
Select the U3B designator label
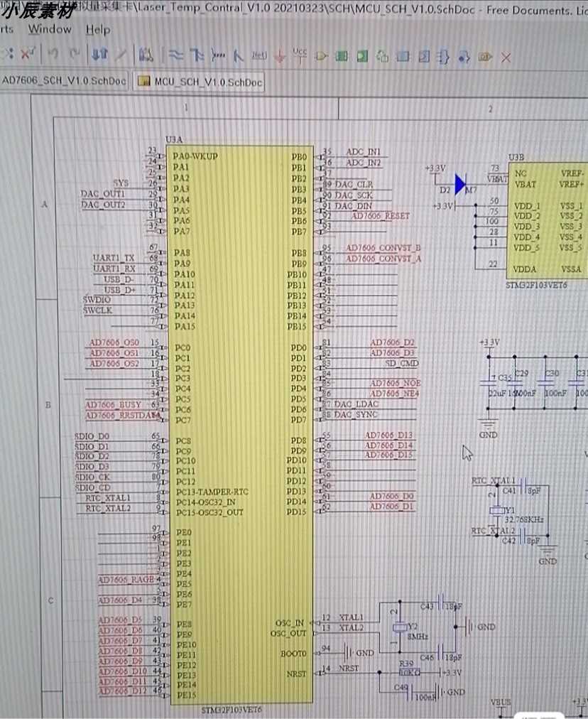tap(516, 157)
